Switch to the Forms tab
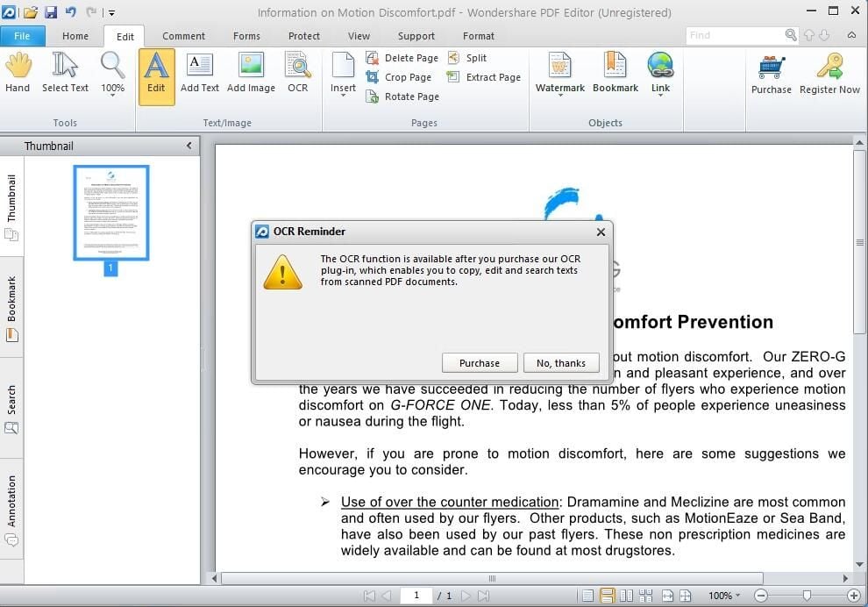 pyautogui.click(x=246, y=36)
